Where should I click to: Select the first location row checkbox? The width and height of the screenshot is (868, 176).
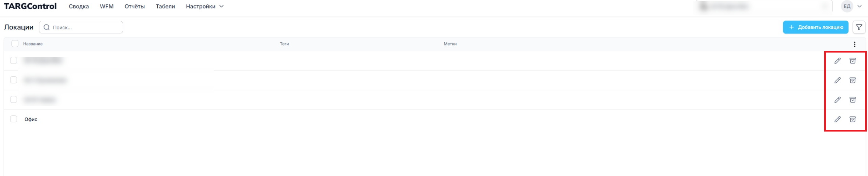14,60
